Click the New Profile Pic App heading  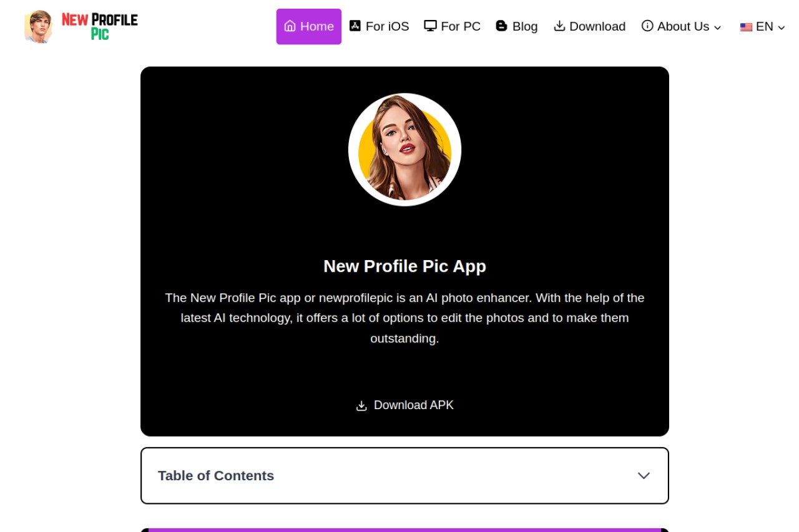(x=404, y=266)
